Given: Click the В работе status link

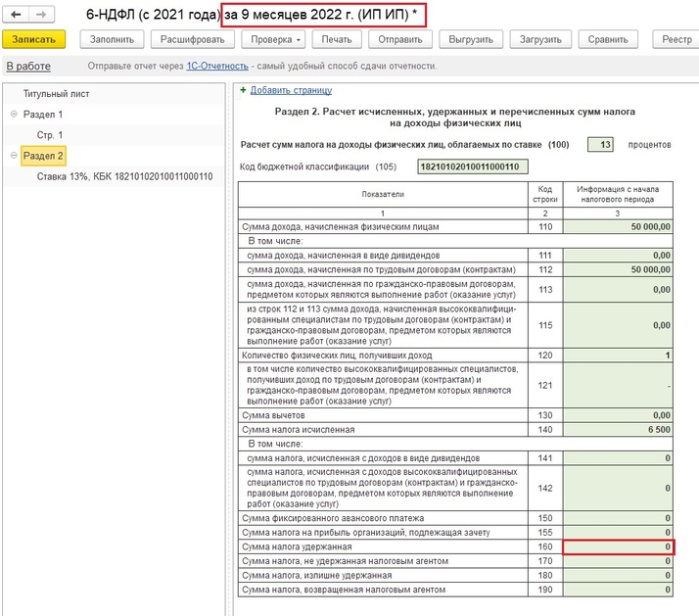Looking at the screenshot, I should click(28, 66).
